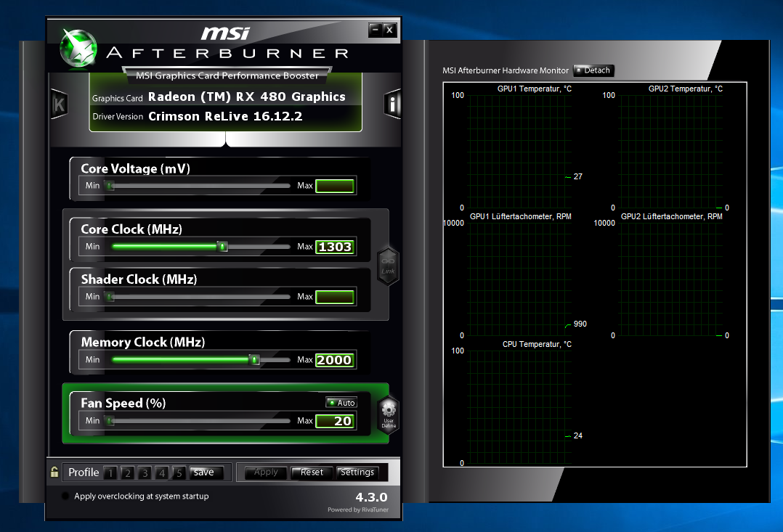Click the Core Clock value field 1303
This screenshot has width=783, height=532.
coord(335,247)
